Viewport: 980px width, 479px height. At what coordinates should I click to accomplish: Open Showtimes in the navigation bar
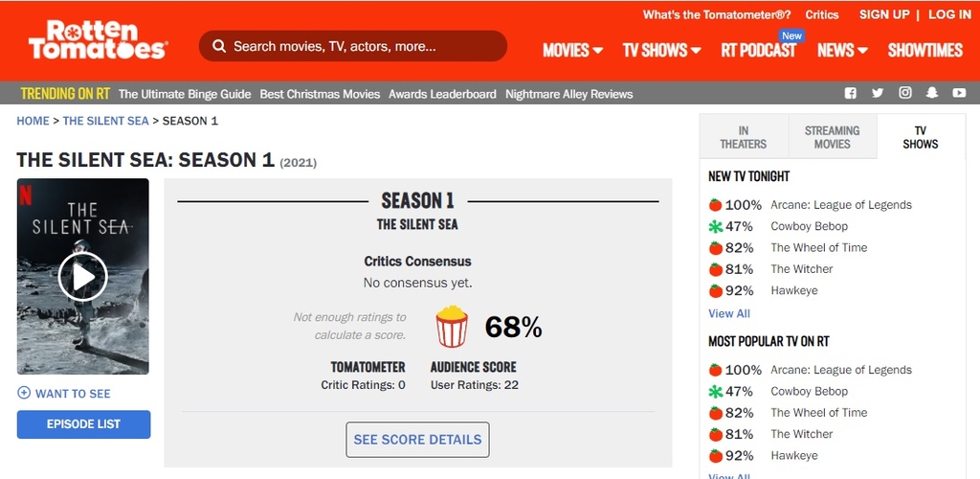pos(924,50)
